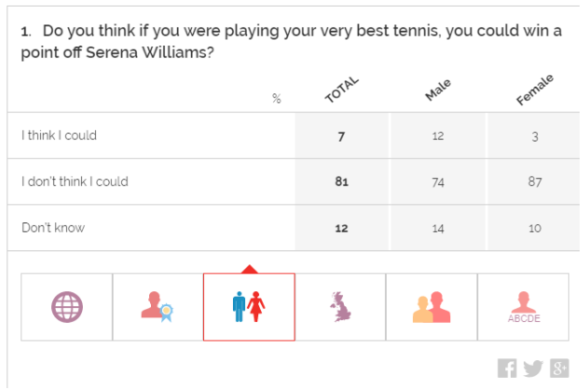Select the 'I don't think I could' row
Viewport: 588px width, 390px height.
pos(294,182)
